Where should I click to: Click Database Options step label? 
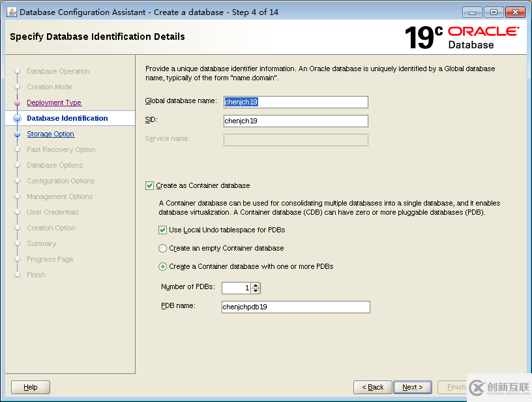55,165
